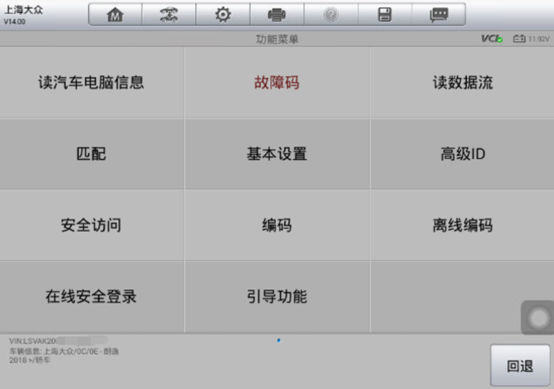Click the 车辆信息 vehicle info line
The width and height of the screenshot is (554, 389).
64,351
